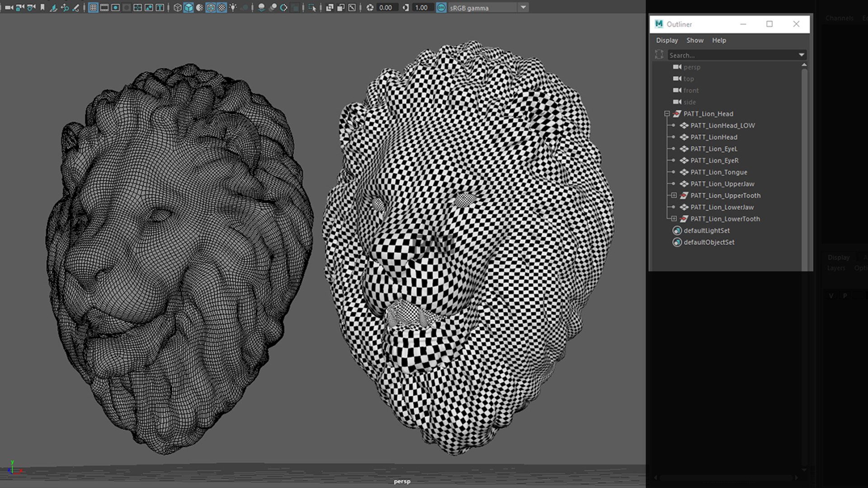This screenshot has width=868, height=488.
Task: Click the Use All Lights bulb icon
Action: point(233,8)
